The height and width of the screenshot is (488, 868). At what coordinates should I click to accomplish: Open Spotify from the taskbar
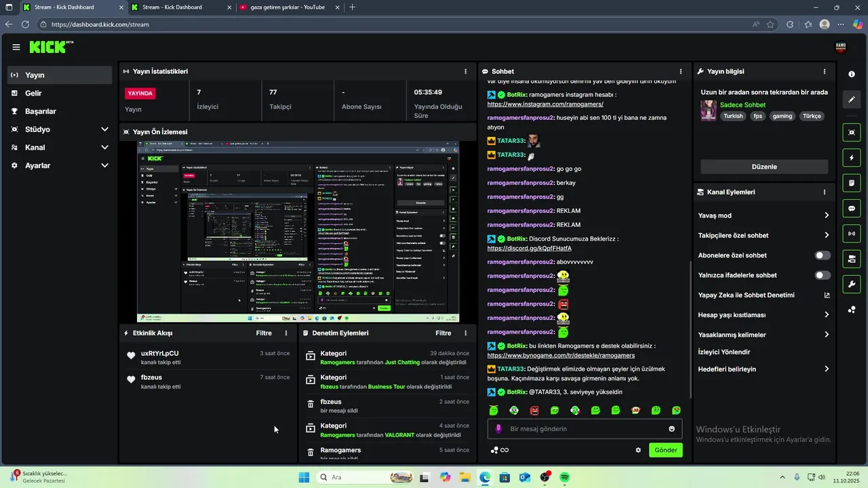[564, 477]
